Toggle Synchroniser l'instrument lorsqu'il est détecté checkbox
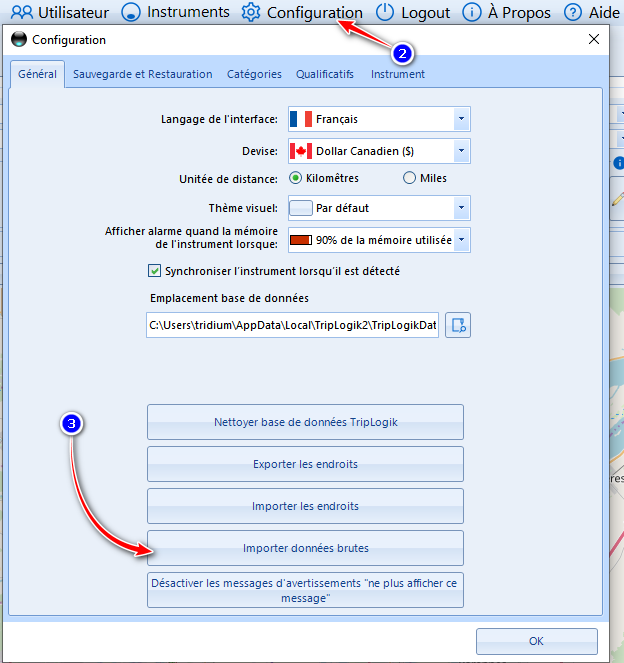Image resolution: width=624 pixels, height=663 pixels. coord(154,271)
